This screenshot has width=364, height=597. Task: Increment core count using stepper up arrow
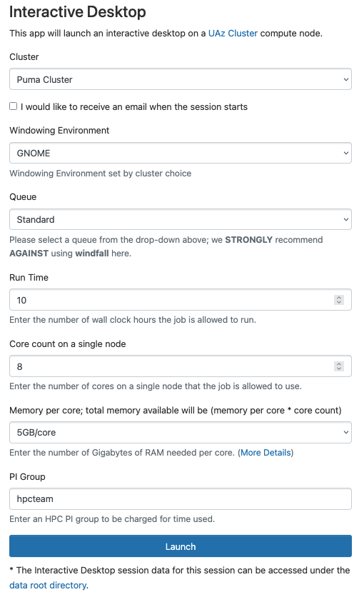pyautogui.click(x=339, y=363)
